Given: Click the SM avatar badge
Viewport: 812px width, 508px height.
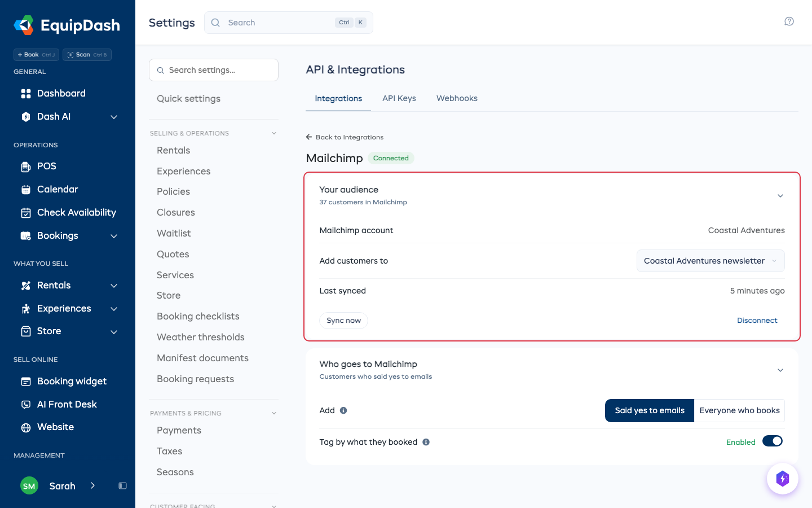Looking at the screenshot, I should click(29, 486).
